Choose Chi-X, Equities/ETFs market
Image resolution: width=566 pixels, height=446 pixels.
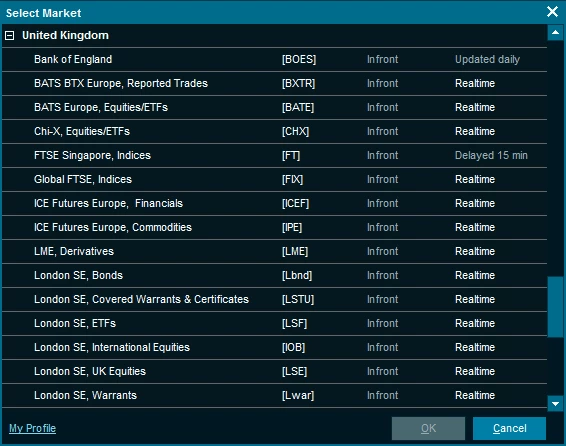[274, 131]
